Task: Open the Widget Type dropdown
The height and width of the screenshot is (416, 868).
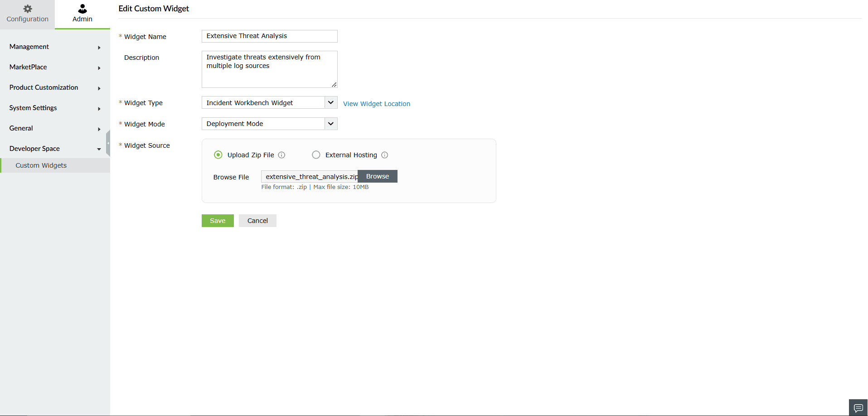Action: pyautogui.click(x=330, y=102)
